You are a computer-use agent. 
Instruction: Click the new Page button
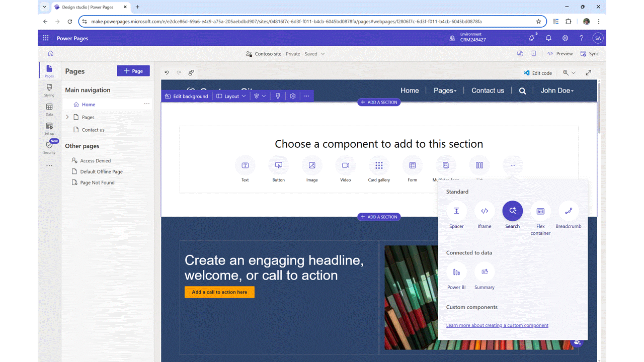(x=133, y=71)
